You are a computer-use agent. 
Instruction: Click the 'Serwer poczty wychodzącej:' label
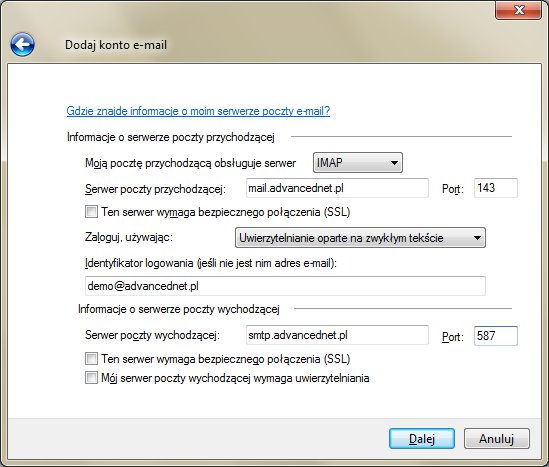click(x=152, y=335)
